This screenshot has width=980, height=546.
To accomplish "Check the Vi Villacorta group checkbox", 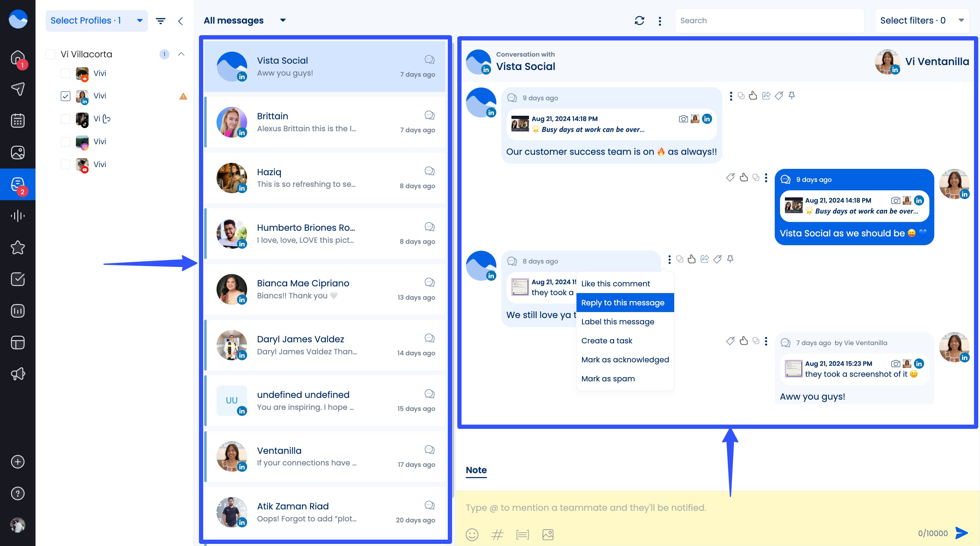I will 51,54.
